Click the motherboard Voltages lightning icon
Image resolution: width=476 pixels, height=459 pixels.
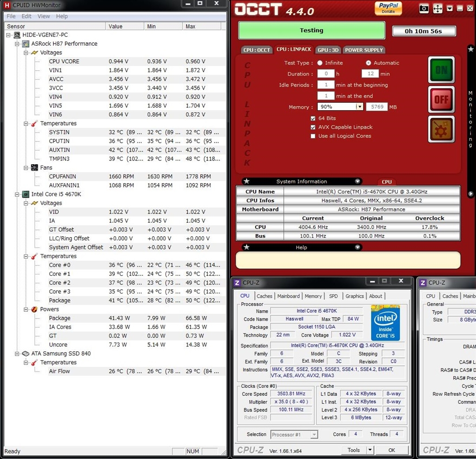click(x=34, y=53)
